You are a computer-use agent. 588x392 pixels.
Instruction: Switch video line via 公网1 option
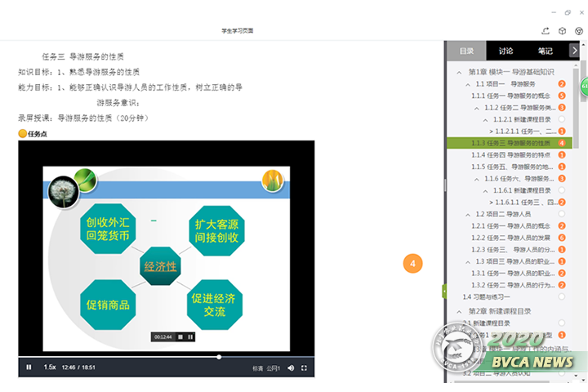(x=273, y=368)
